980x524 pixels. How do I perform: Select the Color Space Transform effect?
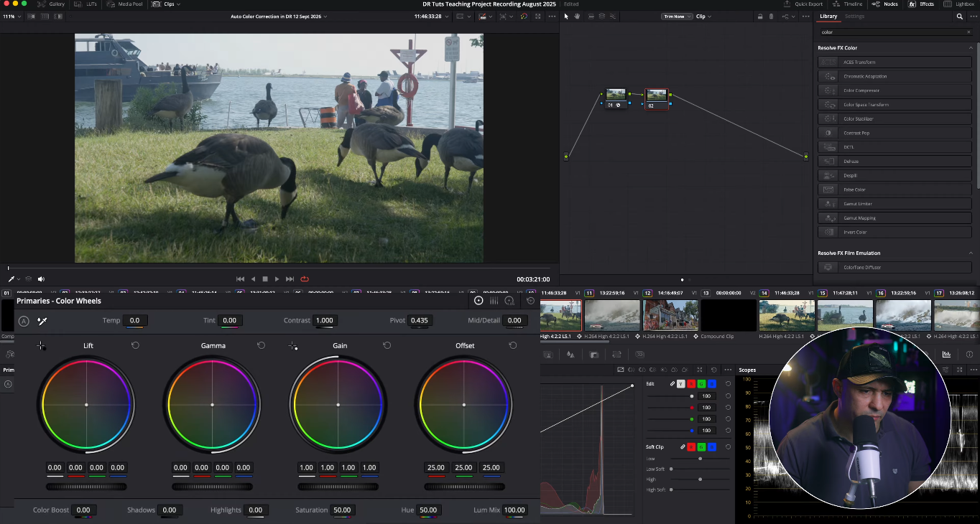point(895,105)
